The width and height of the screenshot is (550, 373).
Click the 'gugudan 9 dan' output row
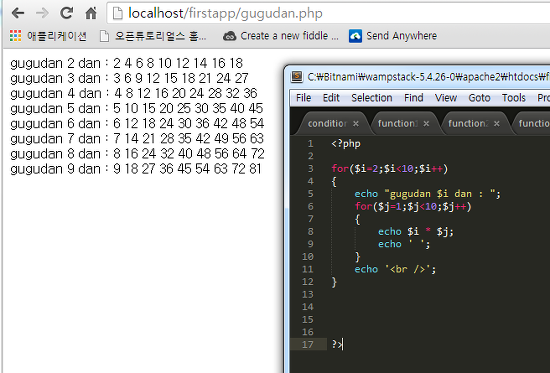click(136, 169)
